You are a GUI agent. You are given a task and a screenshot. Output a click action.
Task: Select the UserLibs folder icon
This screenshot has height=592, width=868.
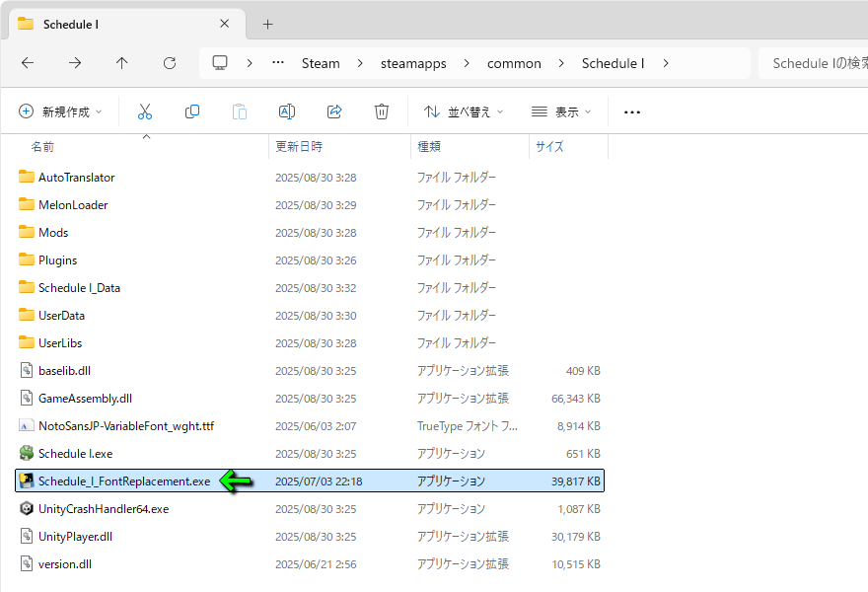click(26, 342)
